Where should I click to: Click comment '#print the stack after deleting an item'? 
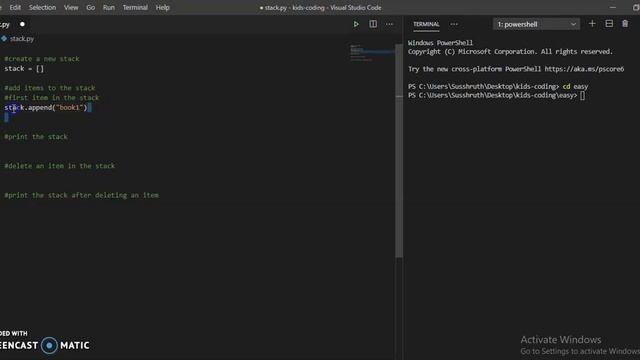tap(81, 195)
